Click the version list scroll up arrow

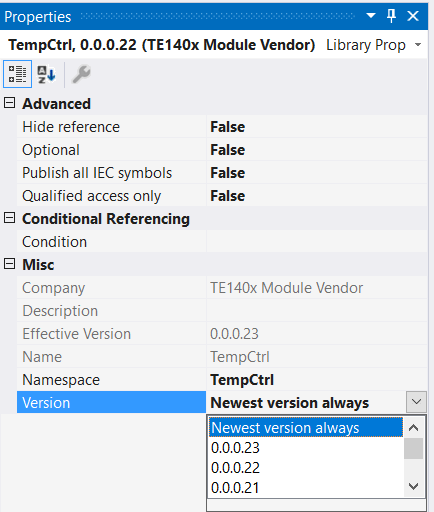tap(413, 428)
